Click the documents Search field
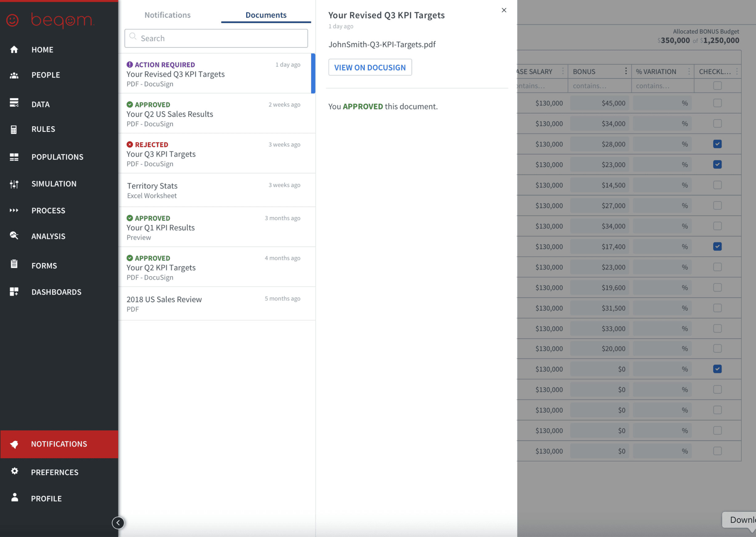The width and height of the screenshot is (756, 537). pyautogui.click(x=216, y=38)
